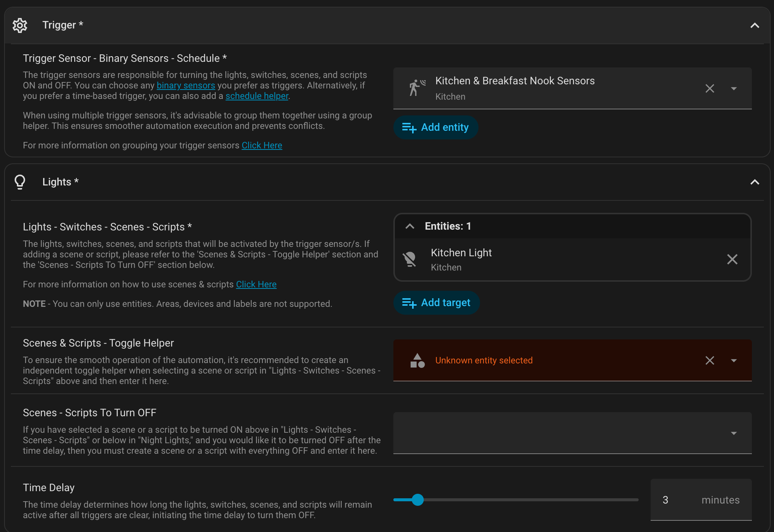Click the Time Delay slider handle
Screen dimensions: 774x532
(x=417, y=500)
